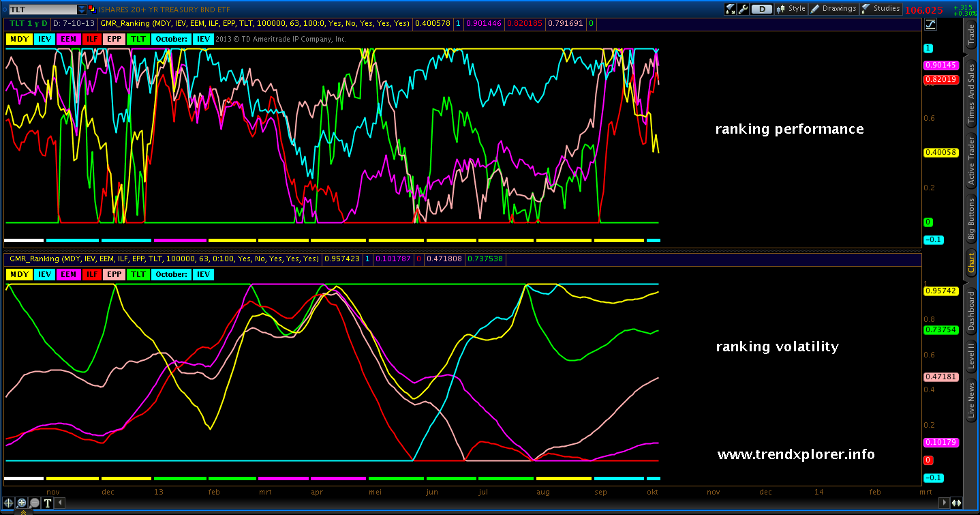Select the Chart side tab

click(x=971, y=263)
